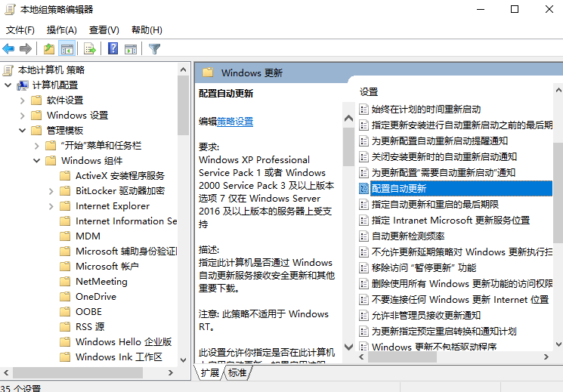
Task: Select policy 不要连接任何 Windows 更新 Internet 位置
Action: (x=460, y=300)
